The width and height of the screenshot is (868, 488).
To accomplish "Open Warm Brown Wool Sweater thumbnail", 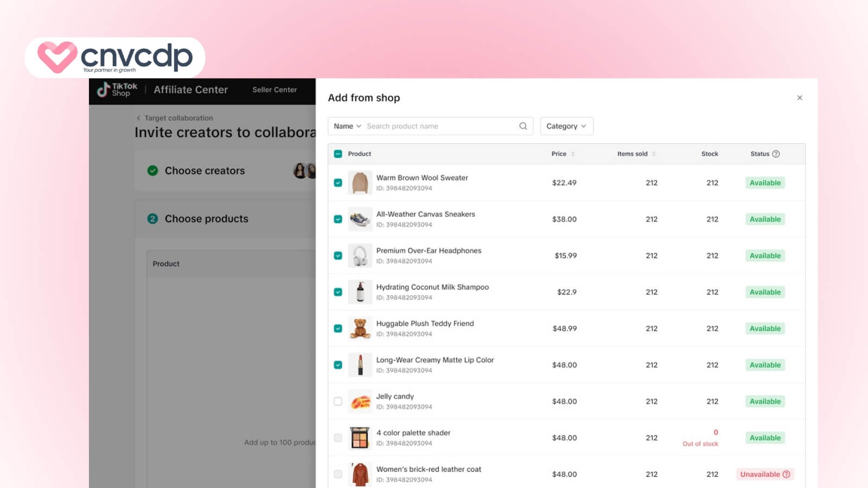I will [360, 183].
